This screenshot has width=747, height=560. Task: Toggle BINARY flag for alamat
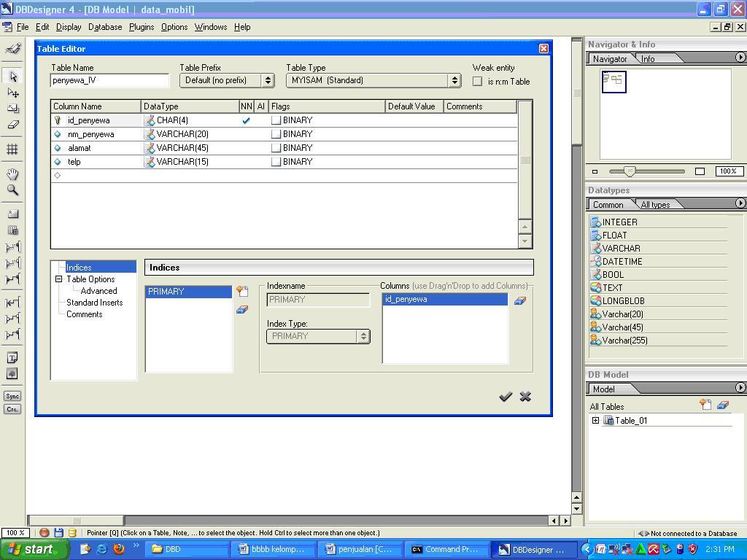point(276,148)
